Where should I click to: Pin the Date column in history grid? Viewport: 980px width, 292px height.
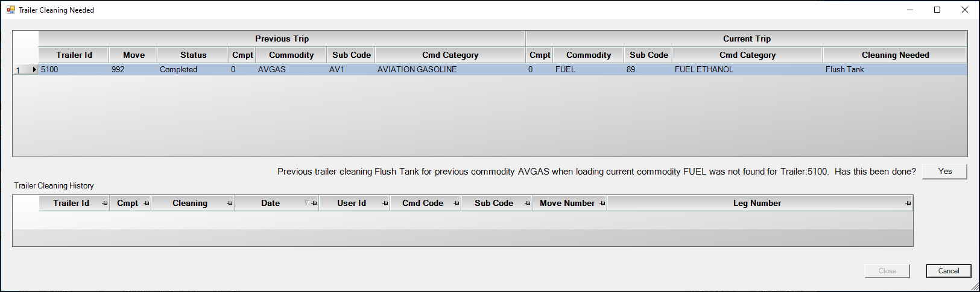314,203
